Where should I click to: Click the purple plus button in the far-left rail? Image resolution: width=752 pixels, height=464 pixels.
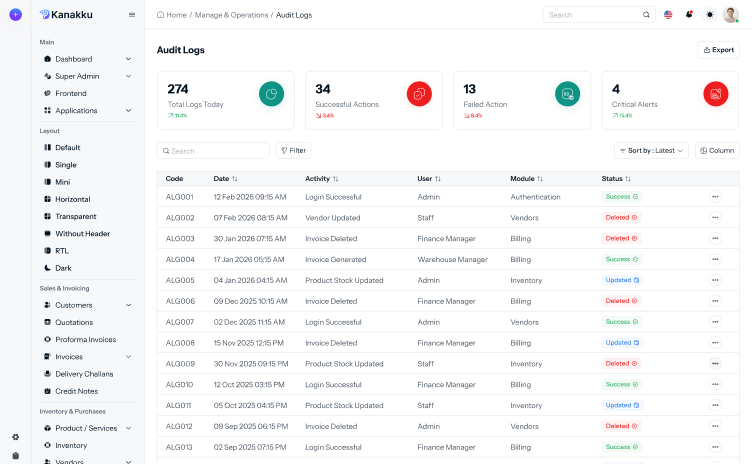tap(15, 15)
